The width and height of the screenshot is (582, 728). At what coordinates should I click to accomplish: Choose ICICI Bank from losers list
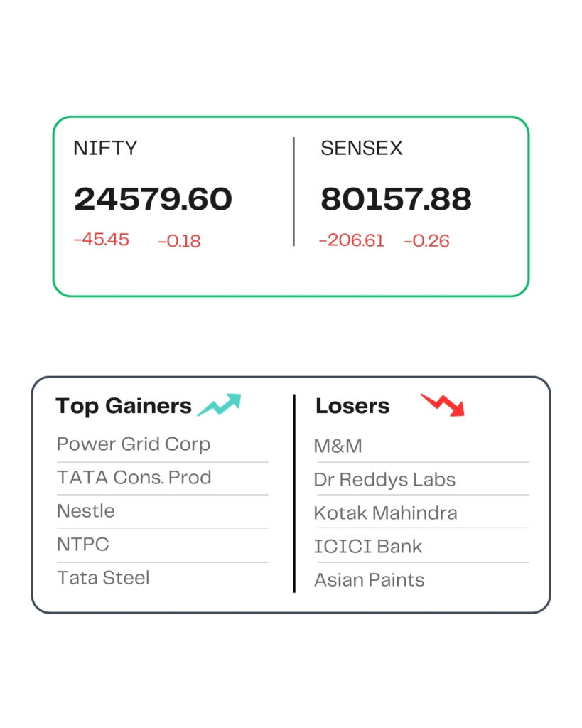tap(368, 547)
